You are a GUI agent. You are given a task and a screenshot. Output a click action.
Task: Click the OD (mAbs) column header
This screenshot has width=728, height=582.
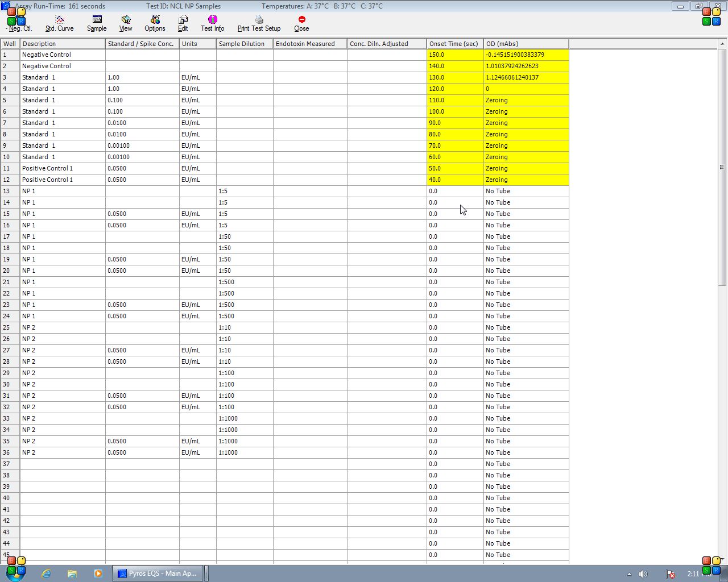click(526, 44)
